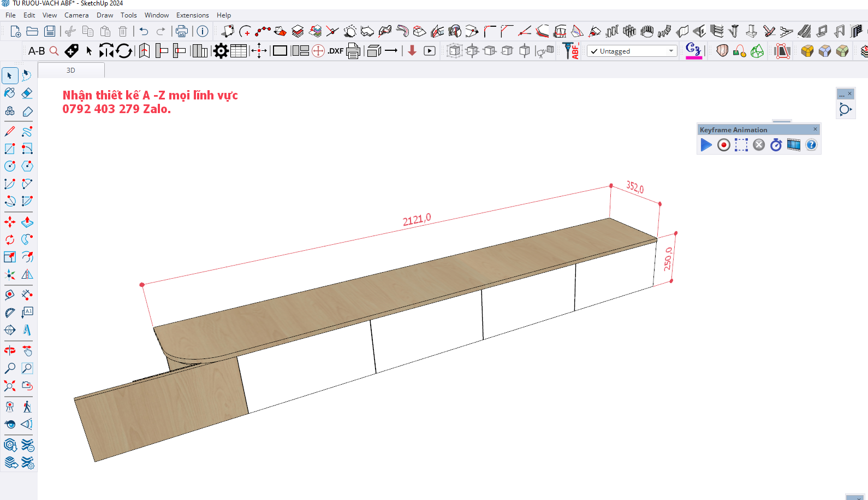The height and width of the screenshot is (500, 868).
Task: Choose the Tape Measure tool
Action: 10,295
